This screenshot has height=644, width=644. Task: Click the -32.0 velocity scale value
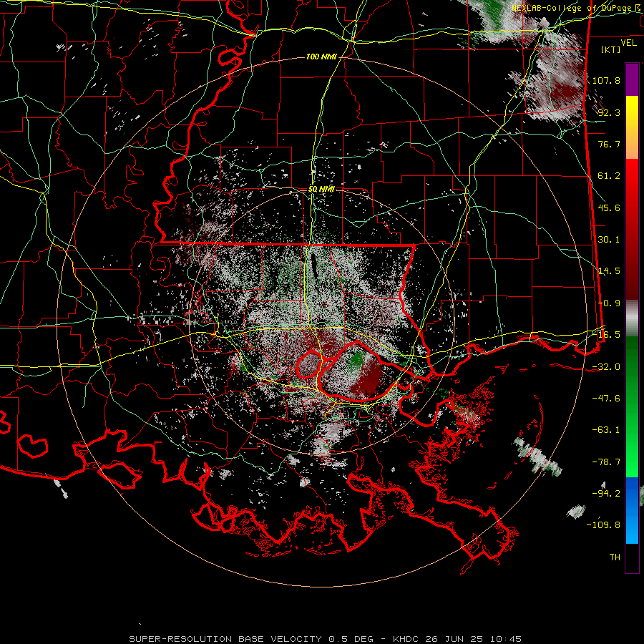(x=606, y=367)
